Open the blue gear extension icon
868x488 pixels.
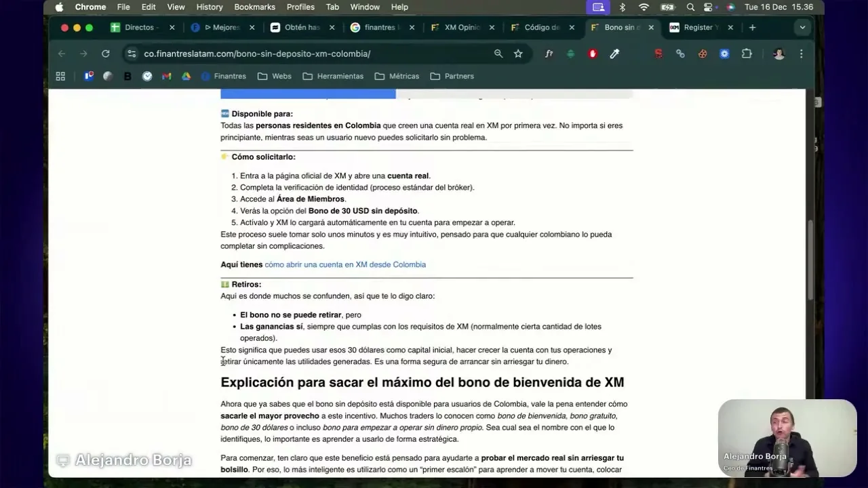click(x=724, y=54)
